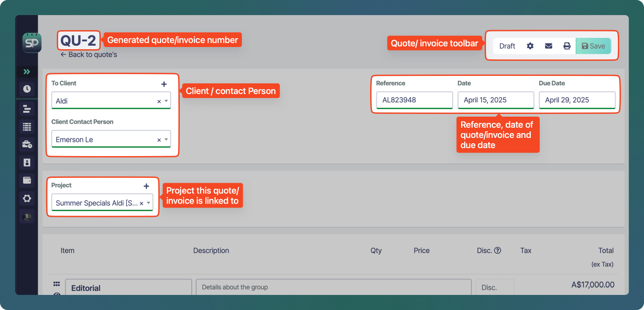
Task: Open the Project dropdown arrow
Action: (x=149, y=203)
